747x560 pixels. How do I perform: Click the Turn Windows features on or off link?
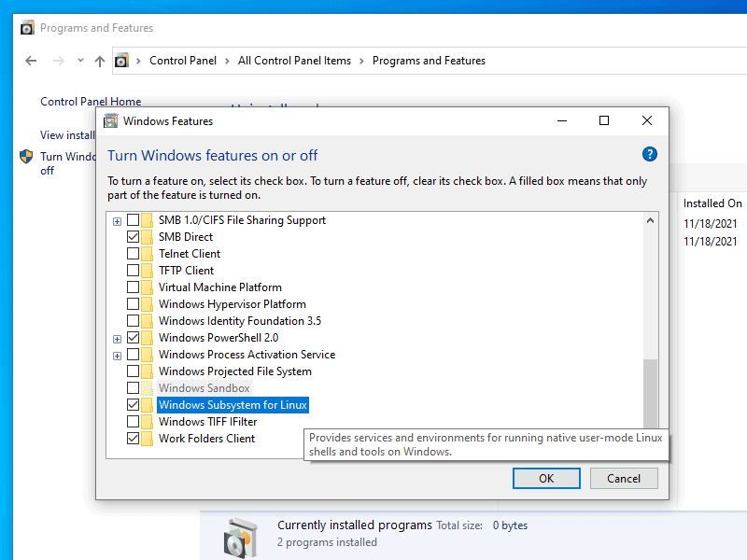[x=67, y=163]
